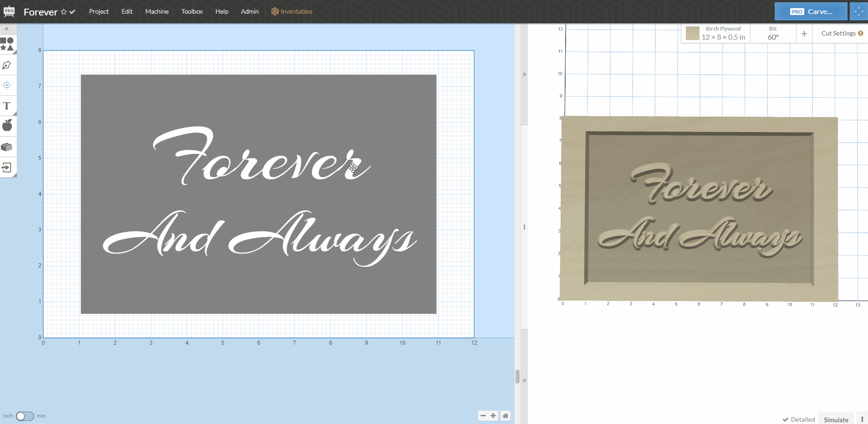Star the Forever project as favorite
Screen dimensions: 868x424
coord(64,12)
